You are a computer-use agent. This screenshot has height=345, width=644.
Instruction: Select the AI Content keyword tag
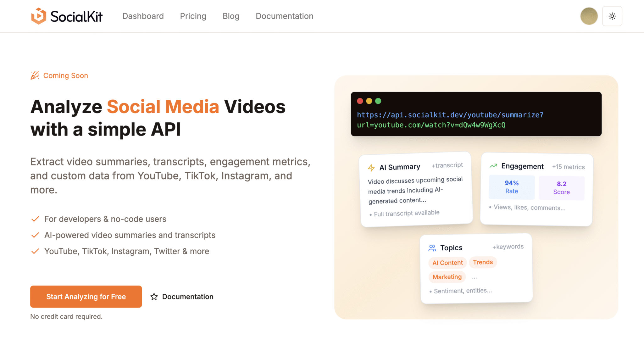(x=447, y=263)
